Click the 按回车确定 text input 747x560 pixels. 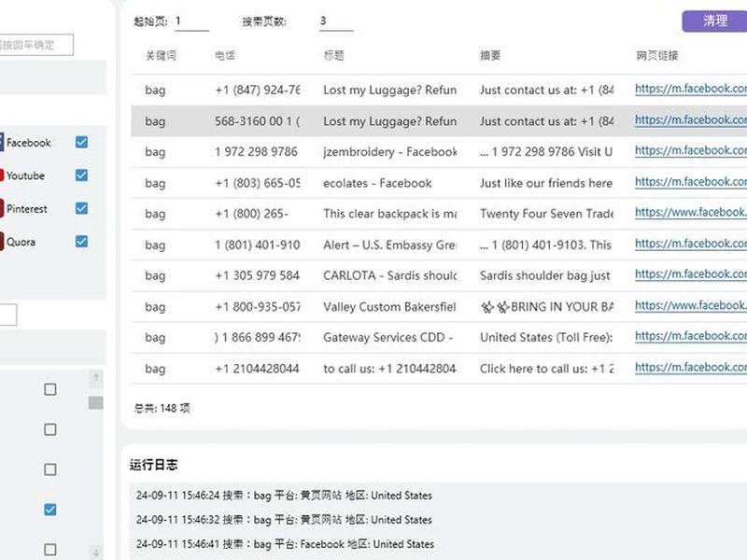tap(36, 45)
